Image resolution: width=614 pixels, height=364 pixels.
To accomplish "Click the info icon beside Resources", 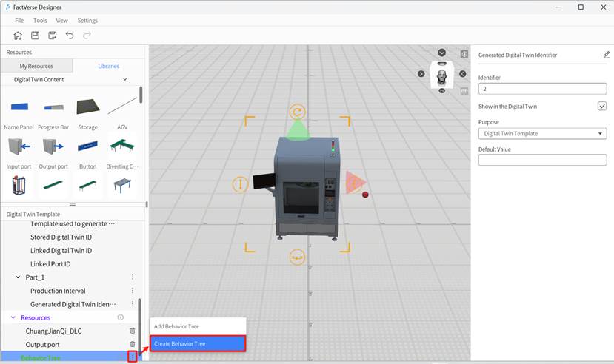I will click(121, 317).
